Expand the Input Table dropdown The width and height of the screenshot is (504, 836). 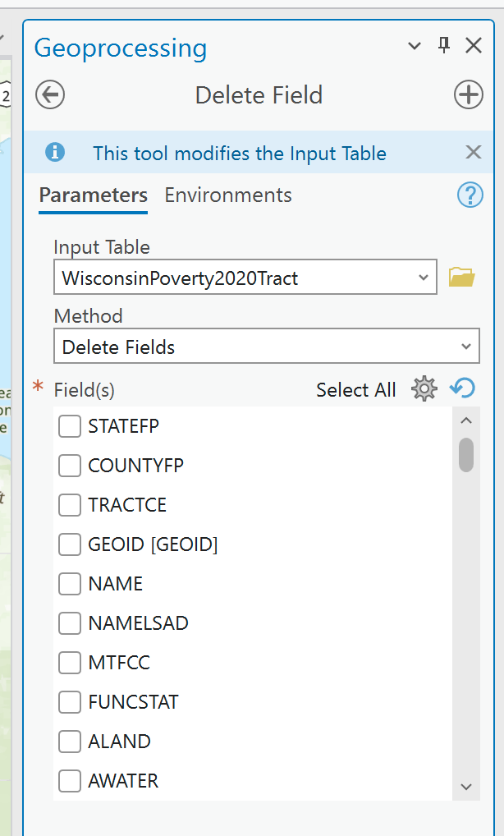coord(424,278)
